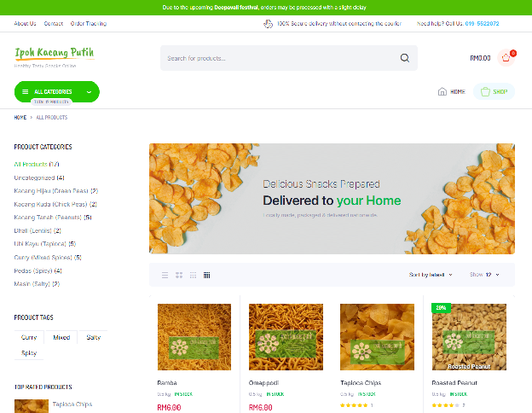Viewport: 532px width, 413px height.
Task: Select the four-column grid view icon
Action: tap(206, 275)
